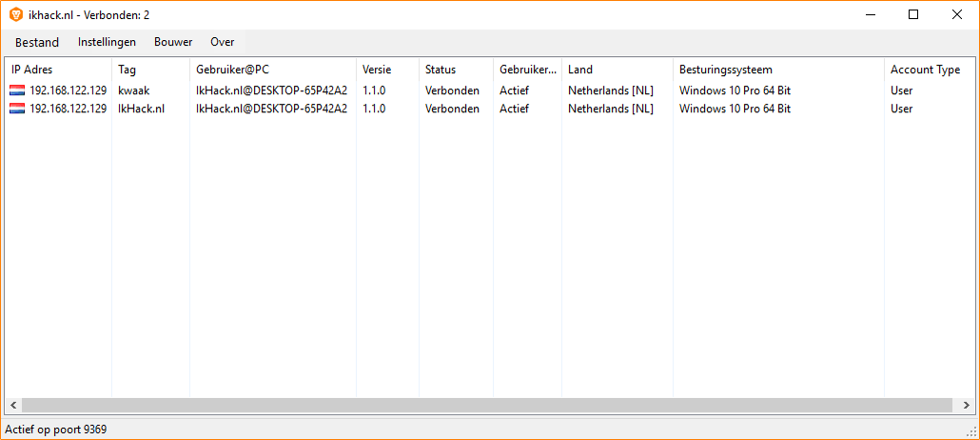Viewport: 980px width, 440px height.
Task: Sort by the IP Adres column header
Action: 57,70
